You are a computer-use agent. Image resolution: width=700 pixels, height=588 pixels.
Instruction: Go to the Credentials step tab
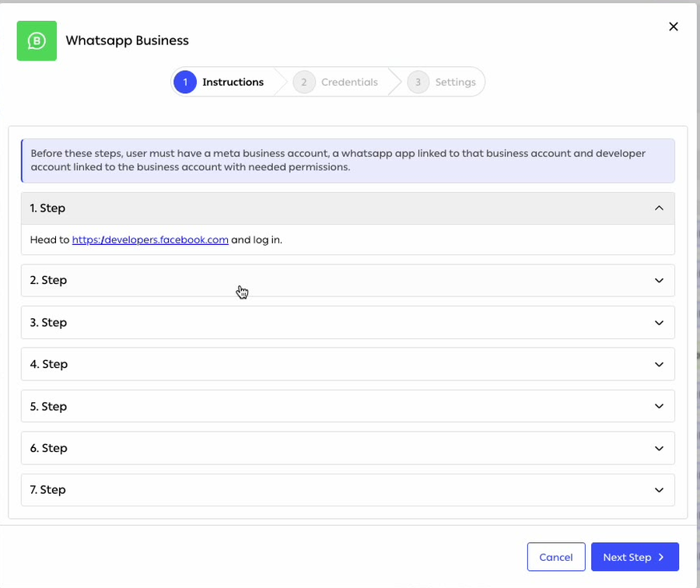click(336, 82)
